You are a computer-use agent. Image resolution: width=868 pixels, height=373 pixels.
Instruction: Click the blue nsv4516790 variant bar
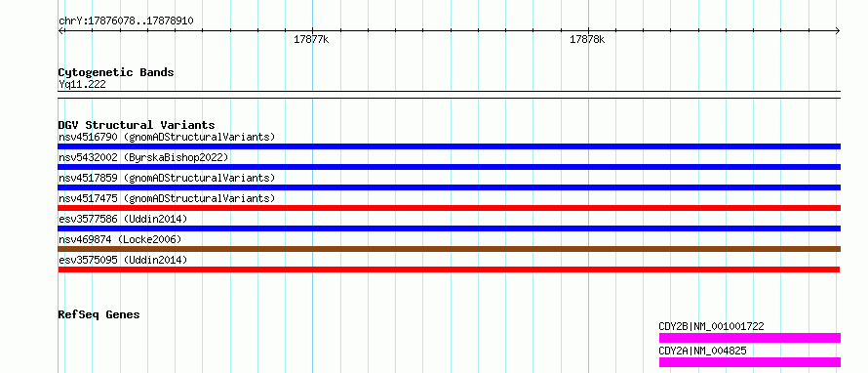coord(449,146)
